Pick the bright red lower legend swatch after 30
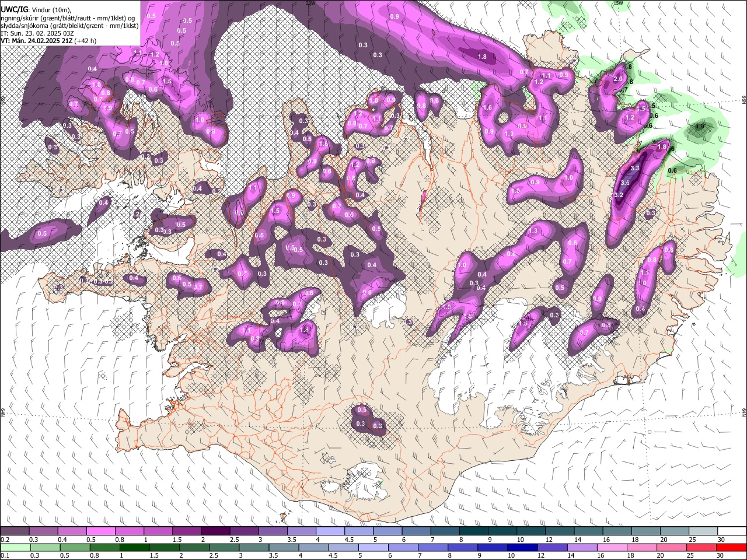 [x=732, y=547]
